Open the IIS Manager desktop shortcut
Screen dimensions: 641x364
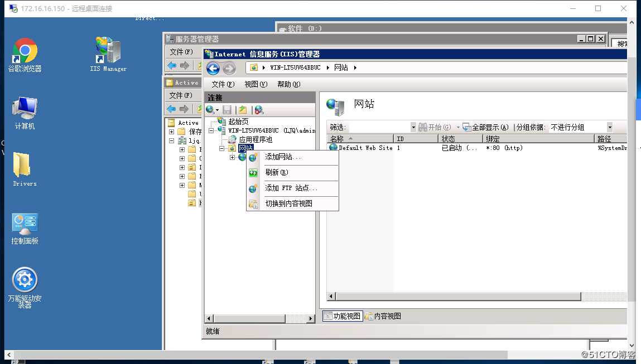(x=108, y=54)
